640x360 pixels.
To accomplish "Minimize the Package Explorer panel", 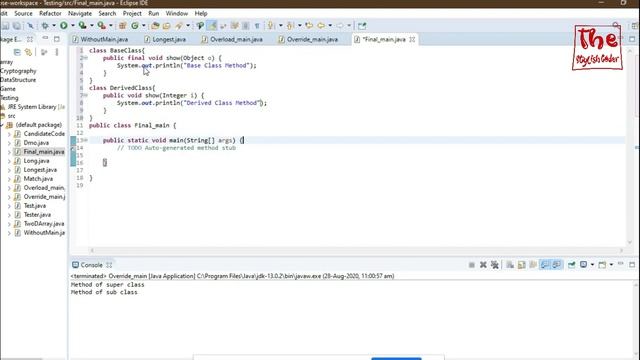I will click(x=45, y=39).
